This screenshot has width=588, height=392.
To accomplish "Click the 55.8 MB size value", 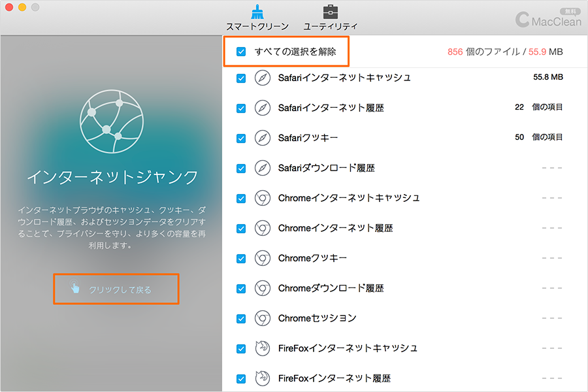I will 548,77.
